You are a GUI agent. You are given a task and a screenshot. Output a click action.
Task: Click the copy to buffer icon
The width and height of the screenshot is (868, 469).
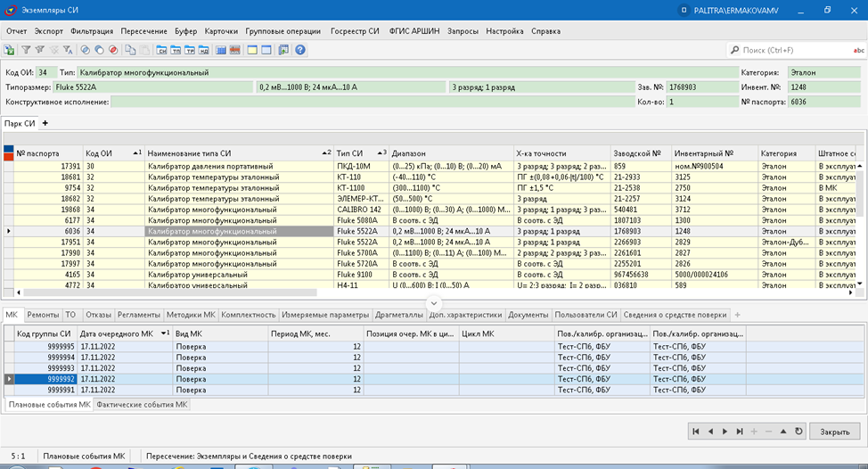[130, 50]
